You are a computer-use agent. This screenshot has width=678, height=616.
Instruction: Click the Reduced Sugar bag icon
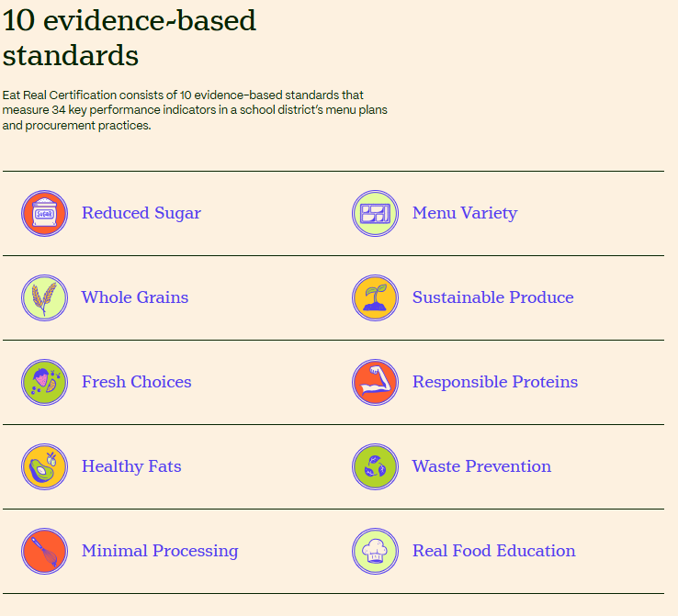44,213
